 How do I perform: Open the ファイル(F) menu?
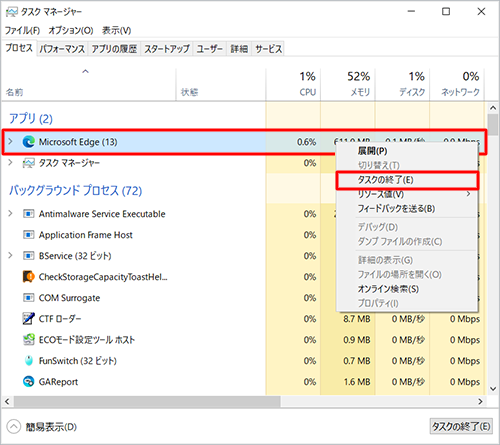pos(22,30)
